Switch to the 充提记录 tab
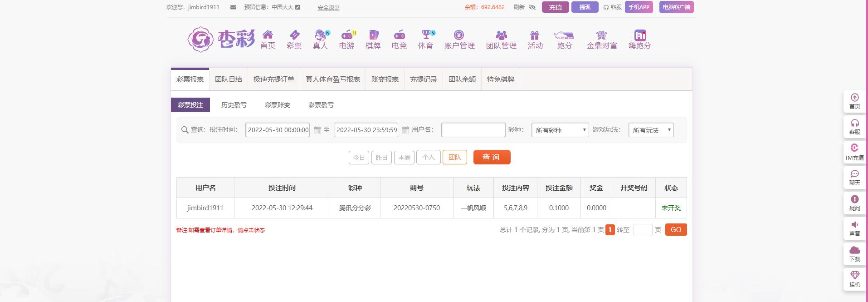Image resolution: width=868 pixels, height=302 pixels. click(424, 79)
